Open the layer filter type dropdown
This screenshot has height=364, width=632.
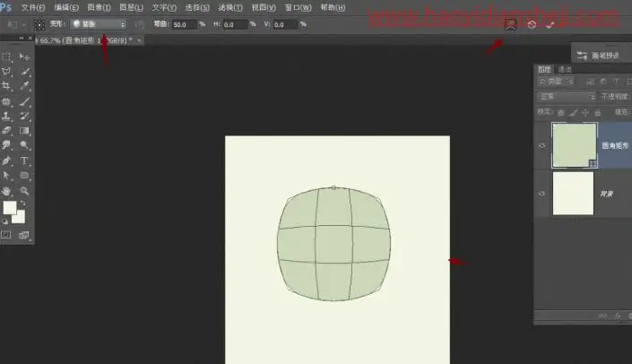(556, 82)
